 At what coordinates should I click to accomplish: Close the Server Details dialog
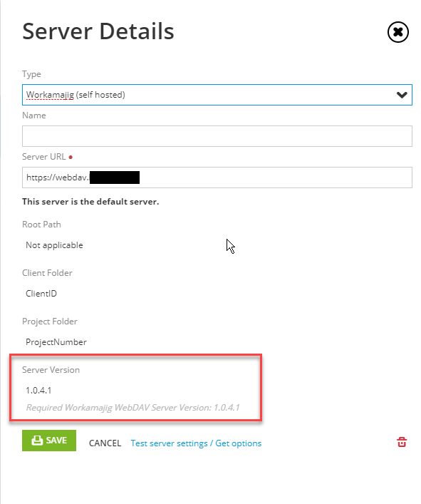(398, 32)
